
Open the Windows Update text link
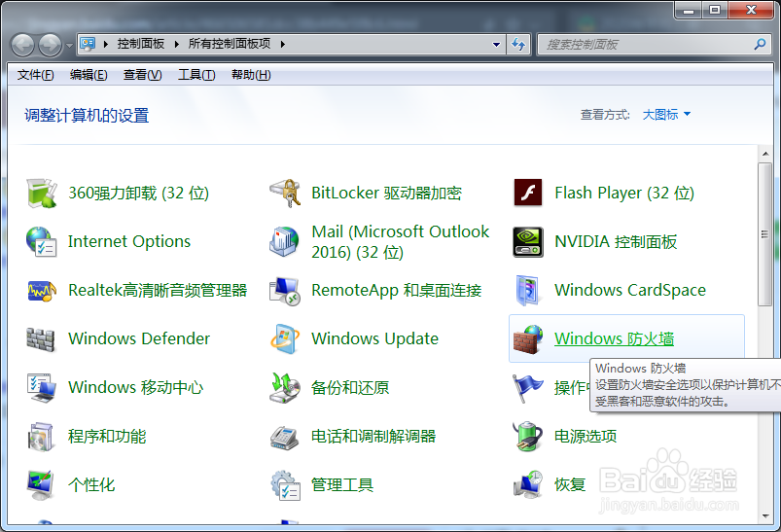coord(375,338)
